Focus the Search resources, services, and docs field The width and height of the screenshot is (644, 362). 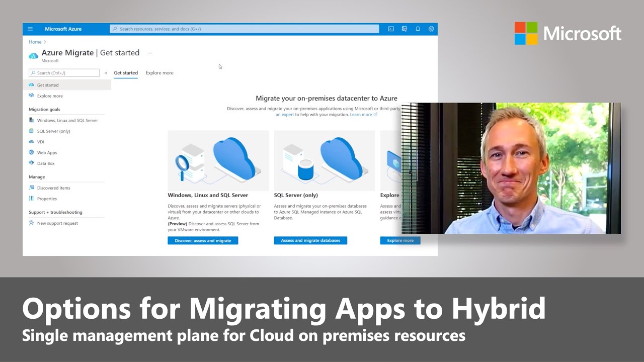pos(245,29)
